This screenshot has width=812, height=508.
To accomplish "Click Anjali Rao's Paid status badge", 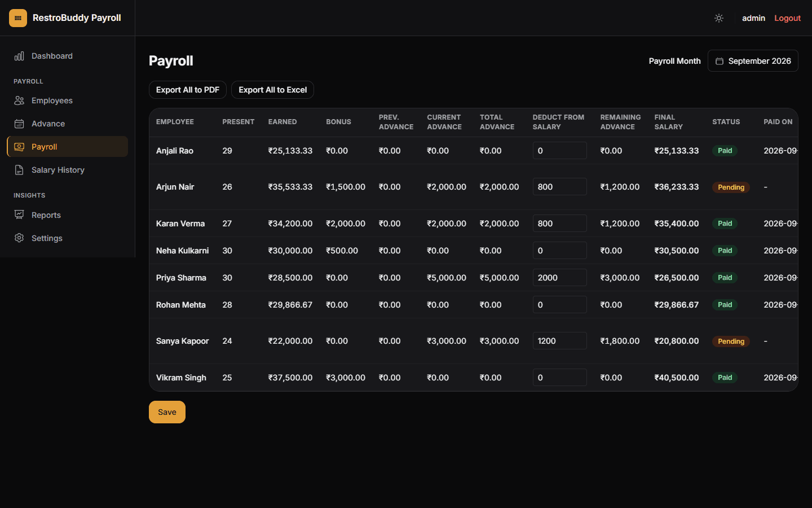I will pos(725,151).
